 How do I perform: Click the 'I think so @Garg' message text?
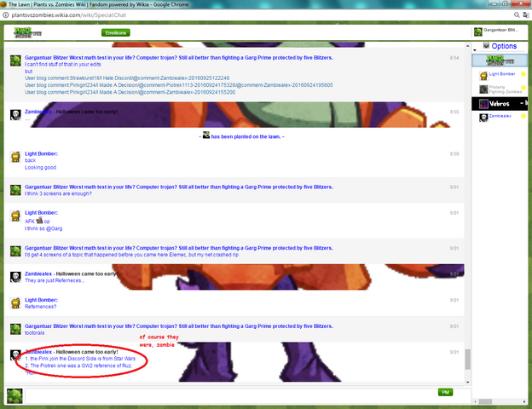coord(43,228)
